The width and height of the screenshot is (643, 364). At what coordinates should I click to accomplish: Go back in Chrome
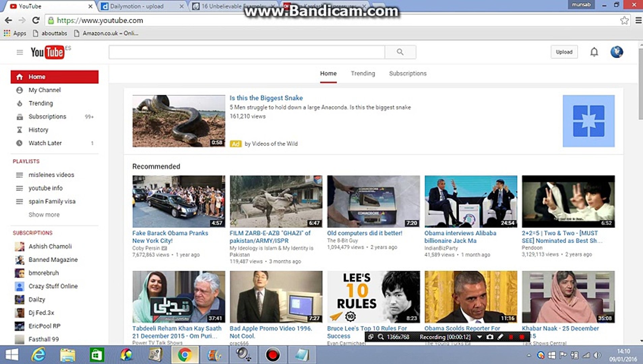8,20
